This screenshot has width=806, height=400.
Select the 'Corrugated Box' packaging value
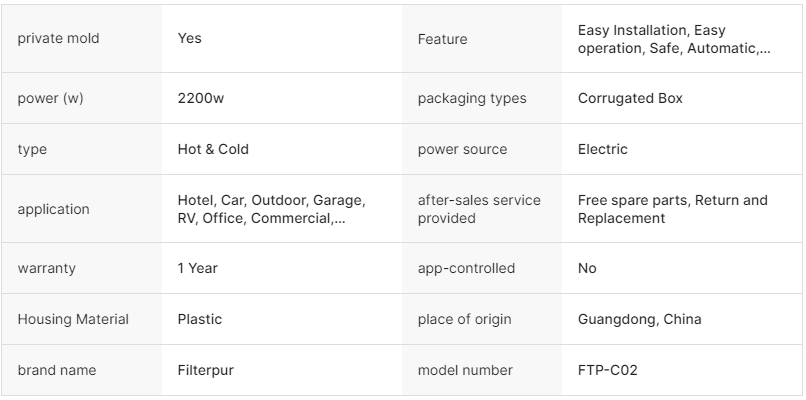[x=630, y=99]
